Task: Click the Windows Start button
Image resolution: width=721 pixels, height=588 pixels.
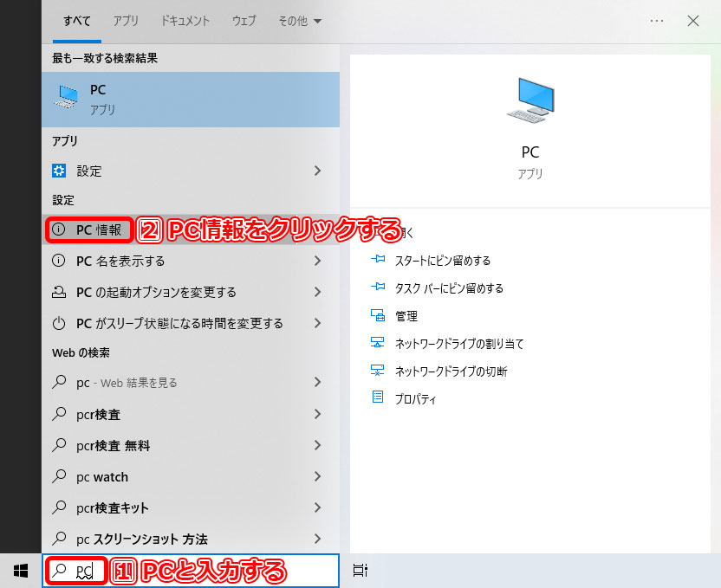Action: [20, 570]
